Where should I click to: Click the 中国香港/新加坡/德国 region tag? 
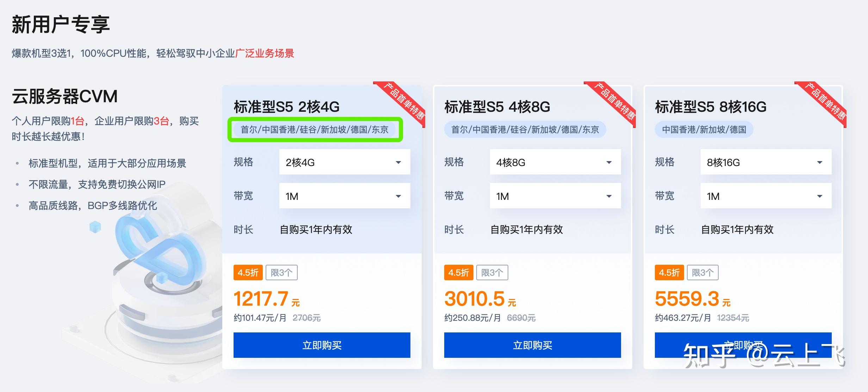click(x=704, y=130)
